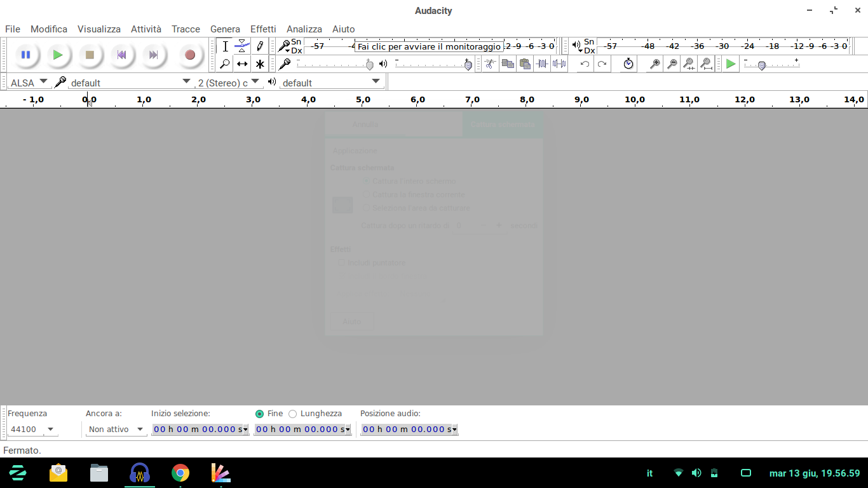Click the Zoom In magnifier
Screen dimensions: 868x488
(x=654, y=64)
